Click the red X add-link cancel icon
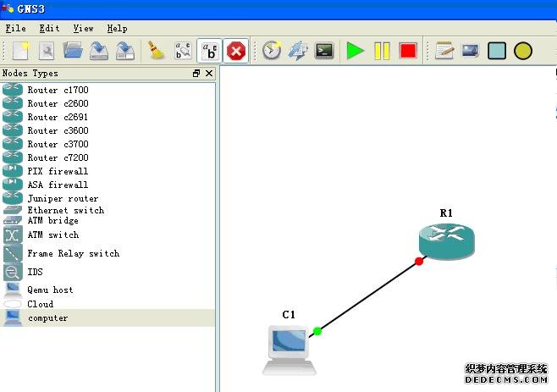The image size is (557, 392). click(x=236, y=51)
